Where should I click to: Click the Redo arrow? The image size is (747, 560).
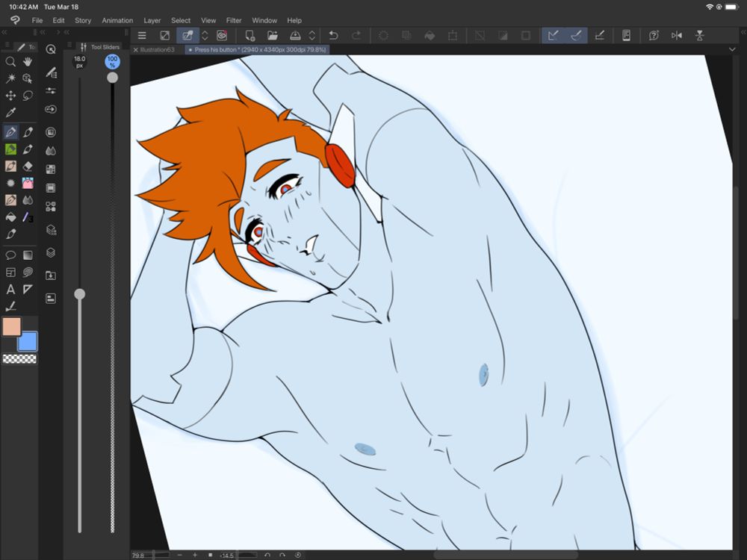point(356,36)
